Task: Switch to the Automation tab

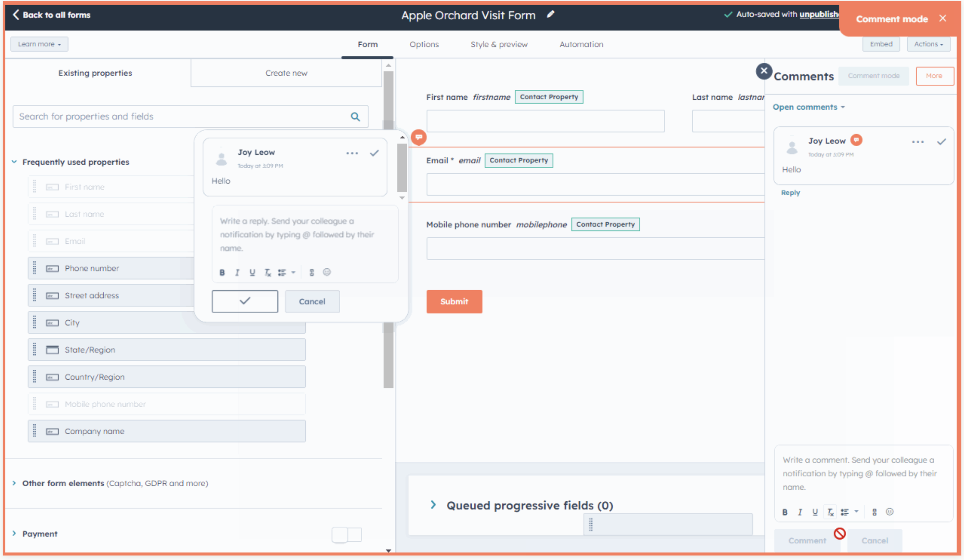Action: tap(581, 44)
